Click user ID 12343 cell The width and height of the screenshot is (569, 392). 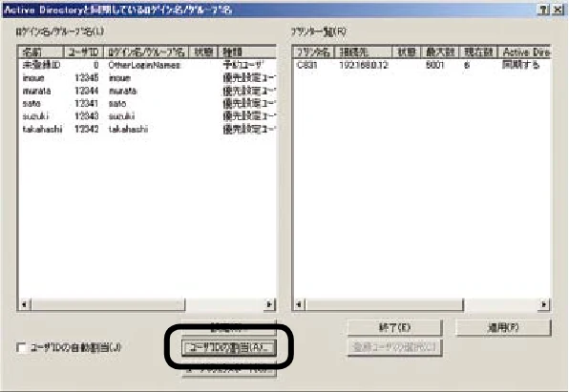[x=86, y=116]
